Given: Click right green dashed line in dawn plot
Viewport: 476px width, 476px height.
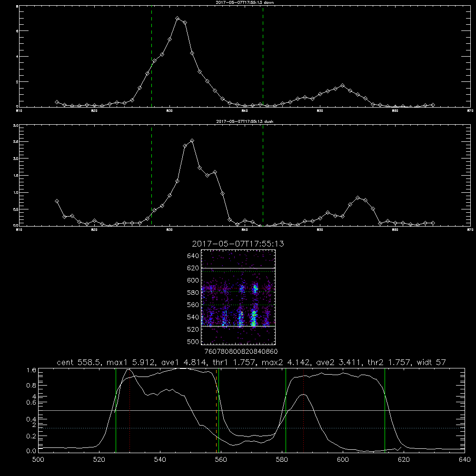Looking at the screenshot, I should pyautogui.click(x=263, y=57).
